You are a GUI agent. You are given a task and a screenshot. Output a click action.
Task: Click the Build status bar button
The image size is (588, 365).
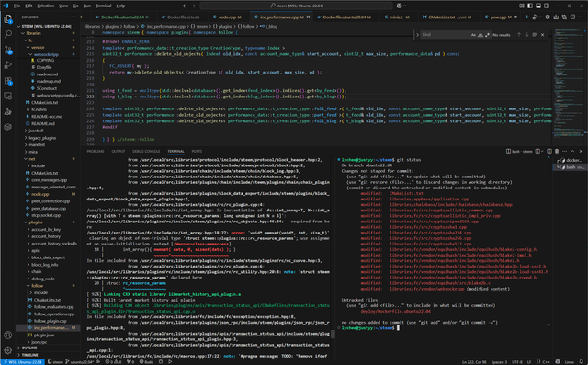[147, 362]
